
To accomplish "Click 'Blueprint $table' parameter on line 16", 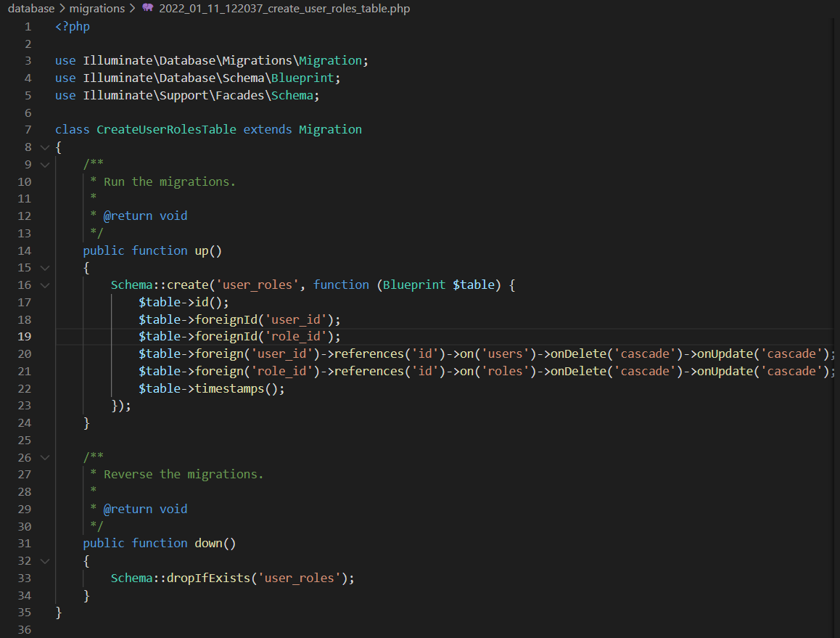I will point(438,285).
